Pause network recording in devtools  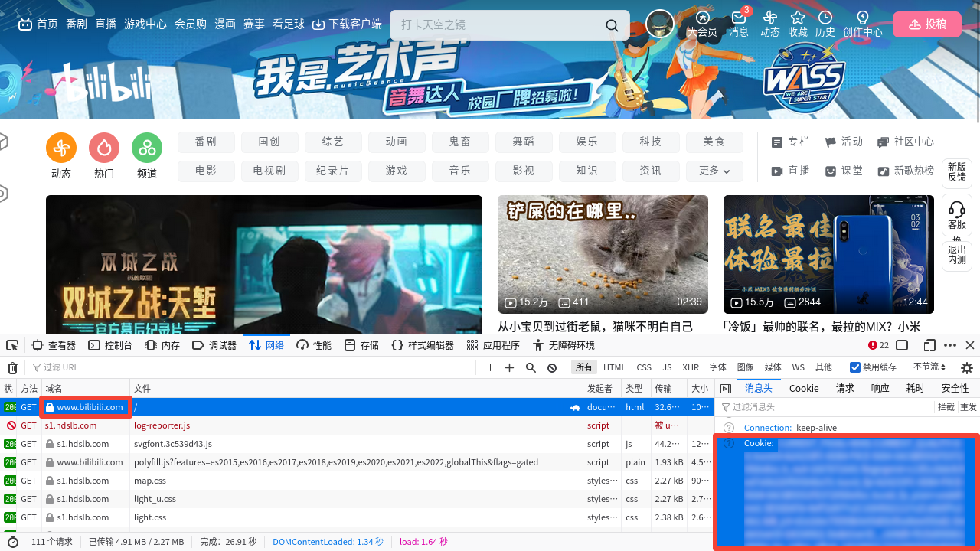click(x=488, y=368)
